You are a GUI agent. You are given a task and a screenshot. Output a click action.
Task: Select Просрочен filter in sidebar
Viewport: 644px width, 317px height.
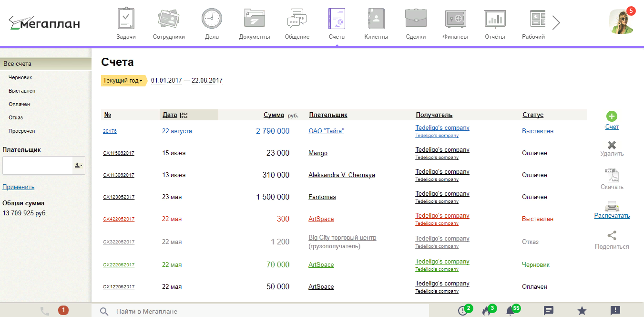coord(22,131)
